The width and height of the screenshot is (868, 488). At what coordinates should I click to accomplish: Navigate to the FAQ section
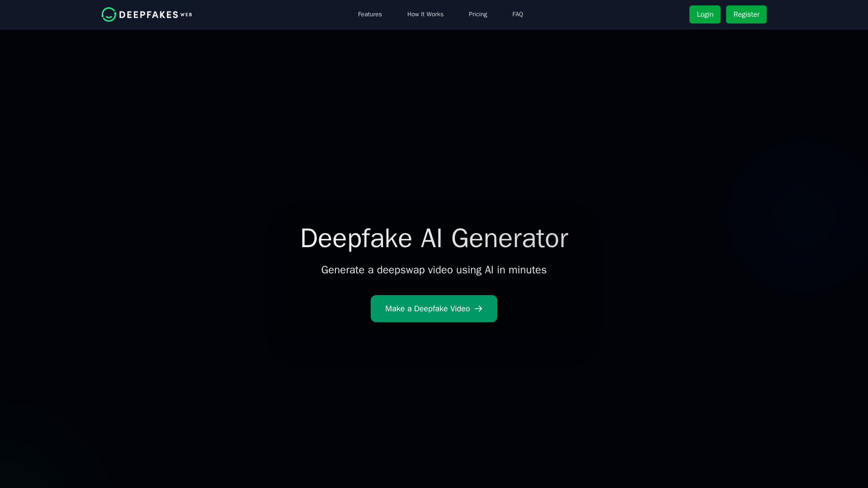pyautogui.click(x=517, y=14)
